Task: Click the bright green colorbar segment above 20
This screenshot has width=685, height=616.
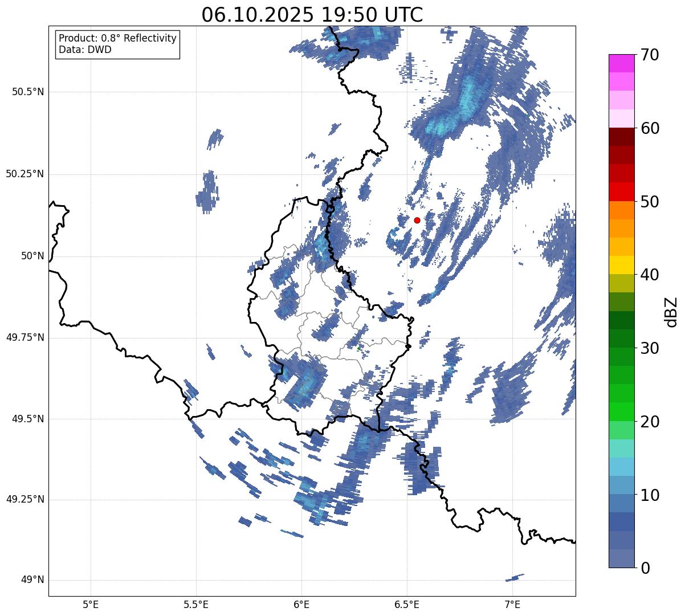Action: point(621,411)
